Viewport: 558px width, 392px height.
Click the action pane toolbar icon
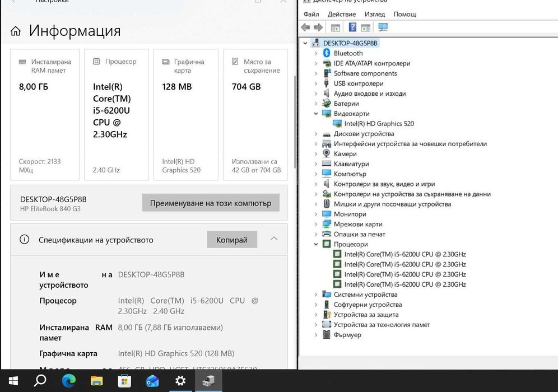[365, 27]
